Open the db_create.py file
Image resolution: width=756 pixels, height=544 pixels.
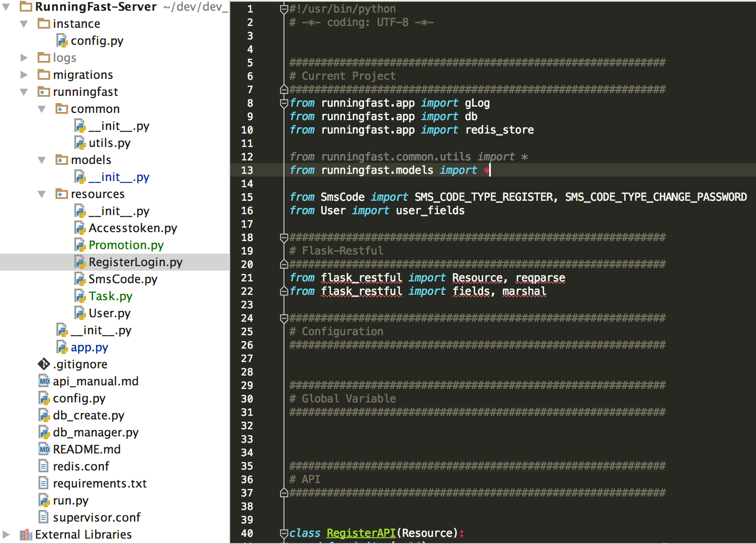[x=88, y=415]
